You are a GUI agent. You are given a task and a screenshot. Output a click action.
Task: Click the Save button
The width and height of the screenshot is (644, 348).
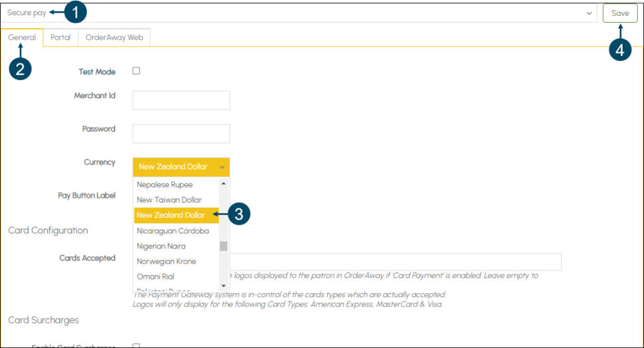619,13
